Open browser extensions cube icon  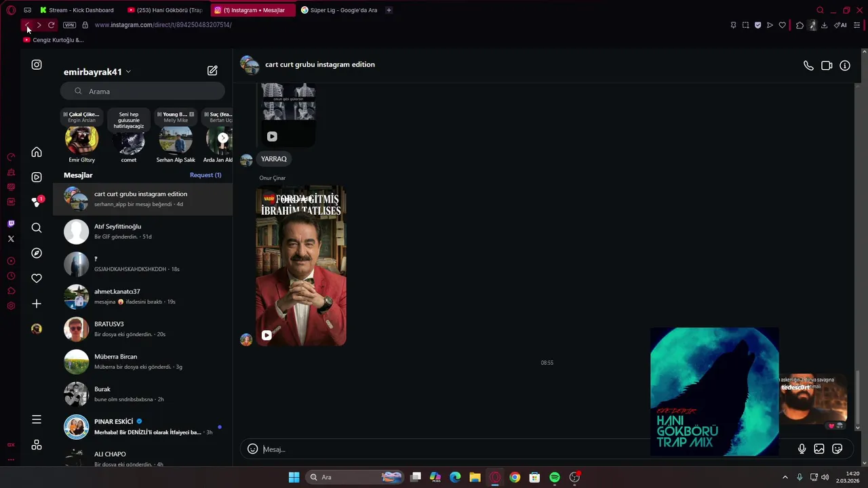coord(800,25)
